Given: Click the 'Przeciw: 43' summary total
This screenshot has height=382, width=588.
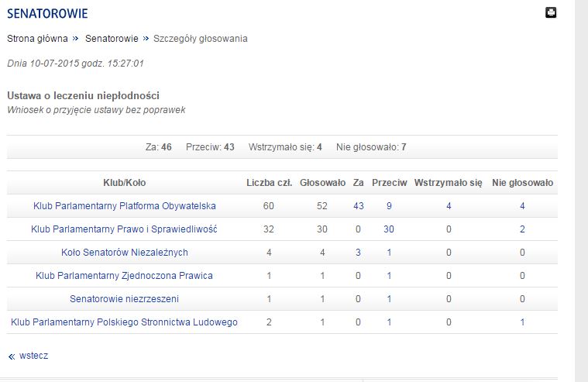Looking at the screenshot, I should (210, 147).
